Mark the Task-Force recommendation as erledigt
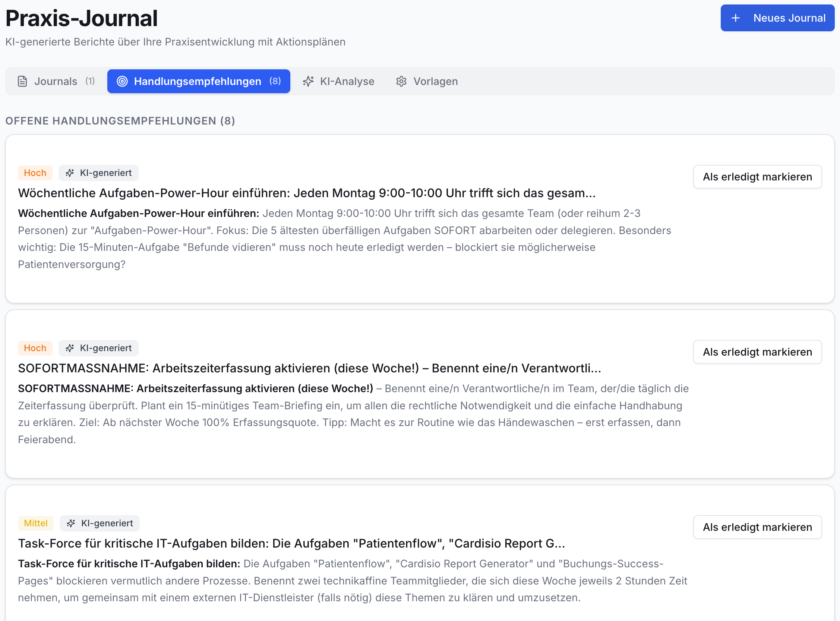Image resolution: width=840 pixels, height=621 pixels. pyautogui.click(x=757, y=527)
